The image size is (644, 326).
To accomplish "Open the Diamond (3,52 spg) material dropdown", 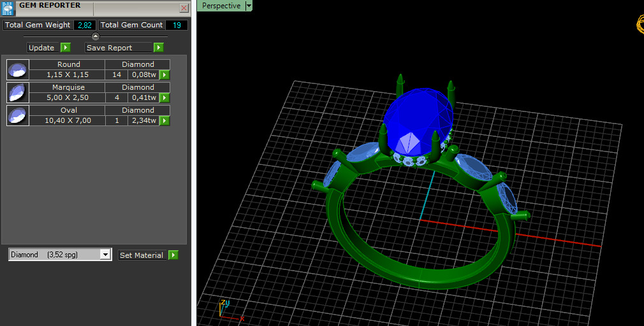I will (105, 255).
